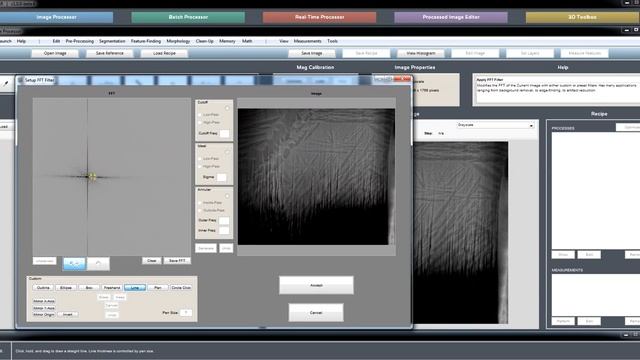Choose the Outline custom shape tool
640x360 pixels.
coord(43,288)
